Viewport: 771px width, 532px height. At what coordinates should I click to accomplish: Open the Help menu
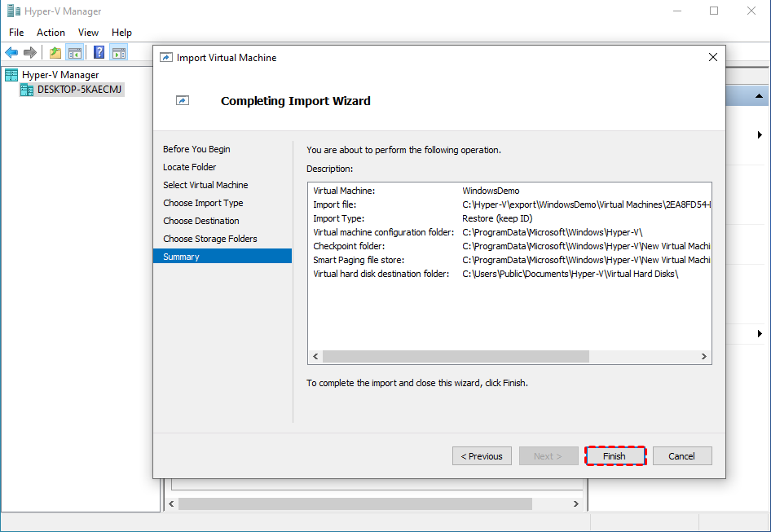121,33
